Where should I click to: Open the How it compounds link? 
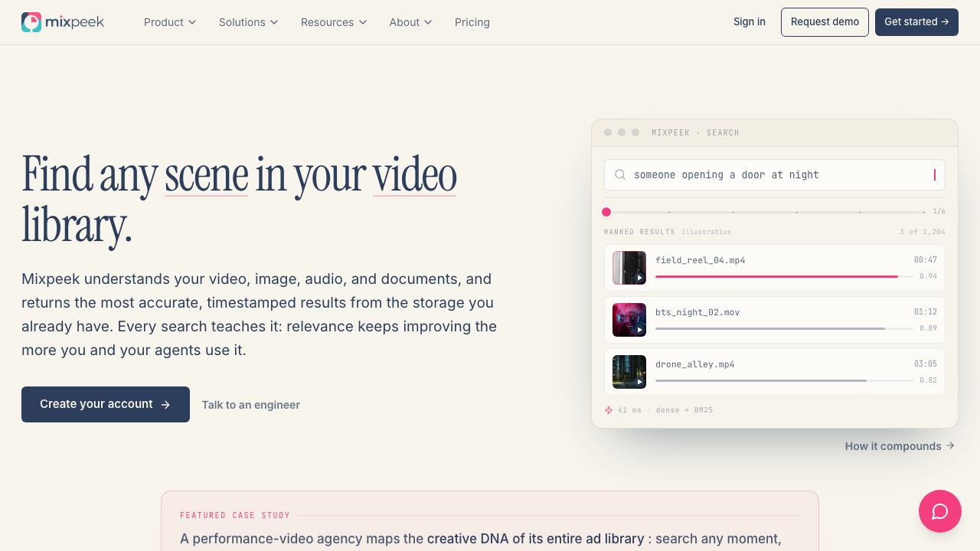[900, 446]
